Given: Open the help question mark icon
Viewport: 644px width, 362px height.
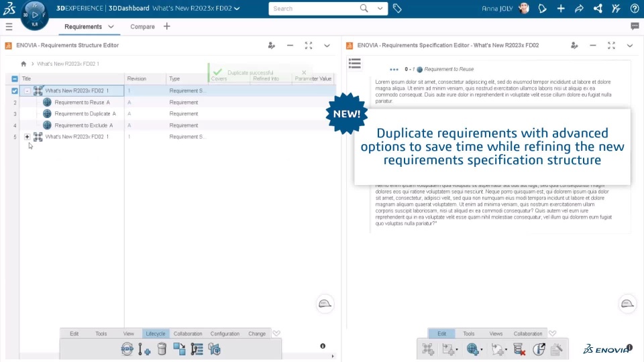Looking at the screenshot, I should tap(635, 8).
